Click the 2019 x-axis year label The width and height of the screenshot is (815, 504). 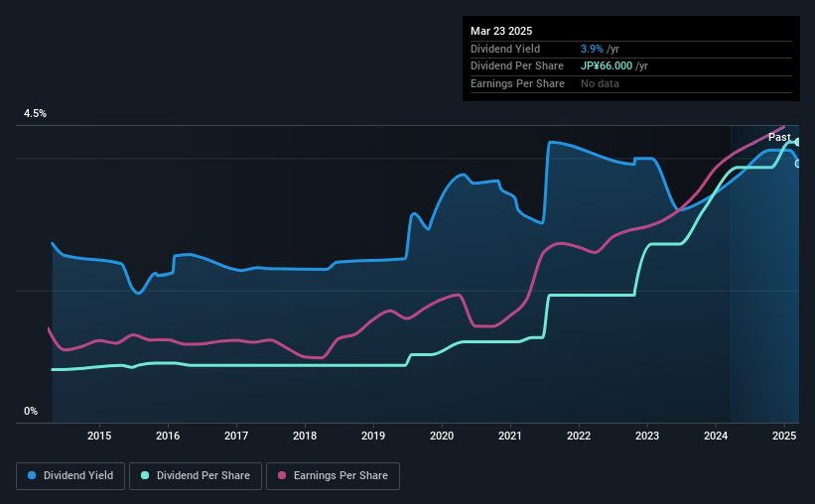pos(373,436)
